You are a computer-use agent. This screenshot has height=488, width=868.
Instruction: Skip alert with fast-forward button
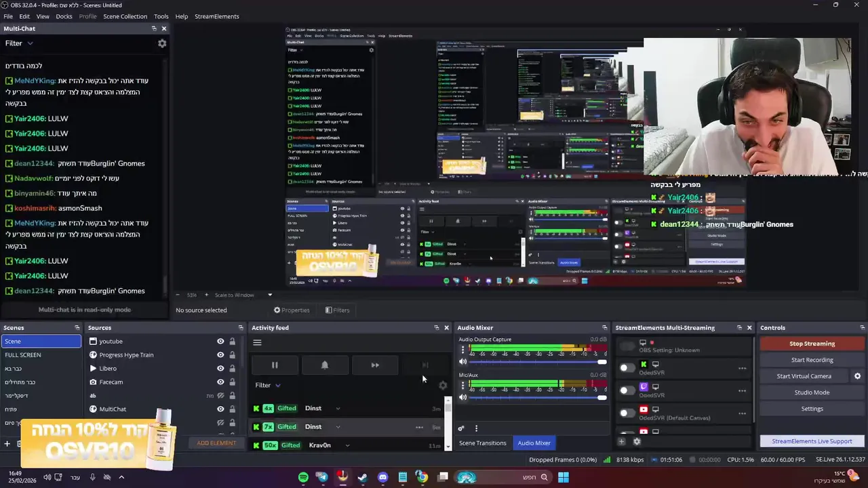pyautogui.click(x=375, y=365)
